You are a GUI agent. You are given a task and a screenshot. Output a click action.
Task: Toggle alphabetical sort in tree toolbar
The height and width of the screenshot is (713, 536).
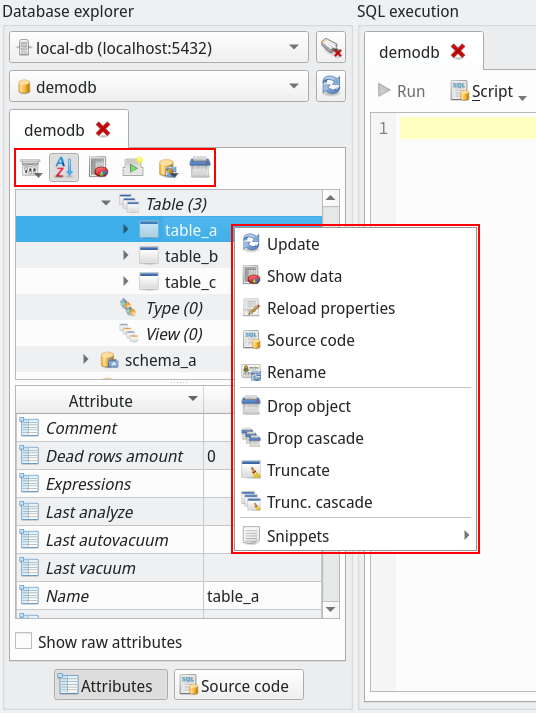(x=64, y=167)
